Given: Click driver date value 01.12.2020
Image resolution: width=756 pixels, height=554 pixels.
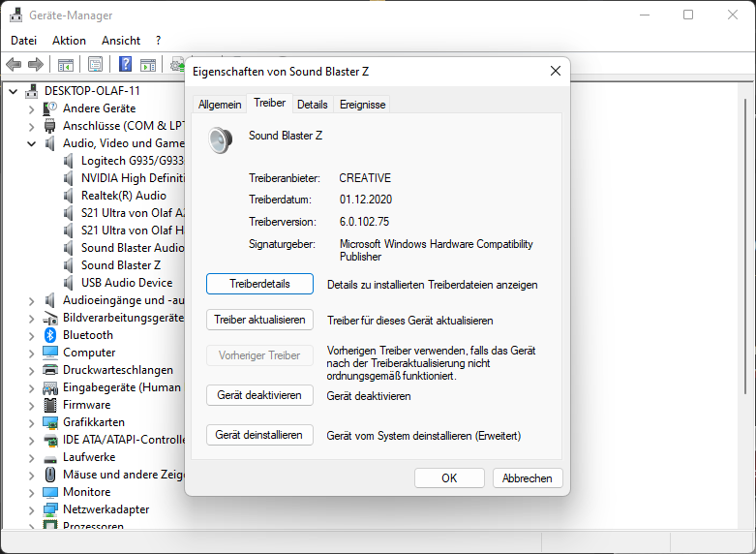Looking at the screenshot, I should click(x=366, y=200).
